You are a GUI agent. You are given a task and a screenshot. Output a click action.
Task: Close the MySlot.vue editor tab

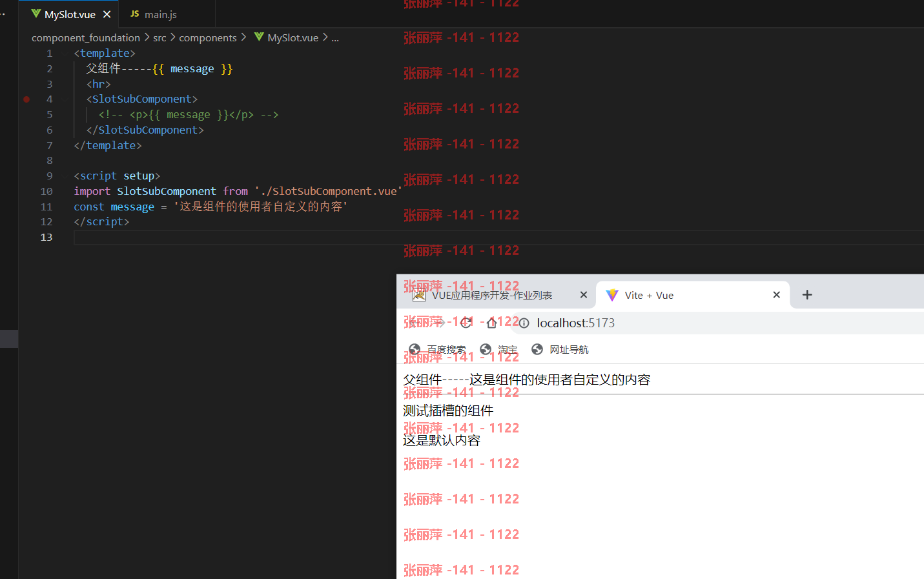tap(107, 14)
